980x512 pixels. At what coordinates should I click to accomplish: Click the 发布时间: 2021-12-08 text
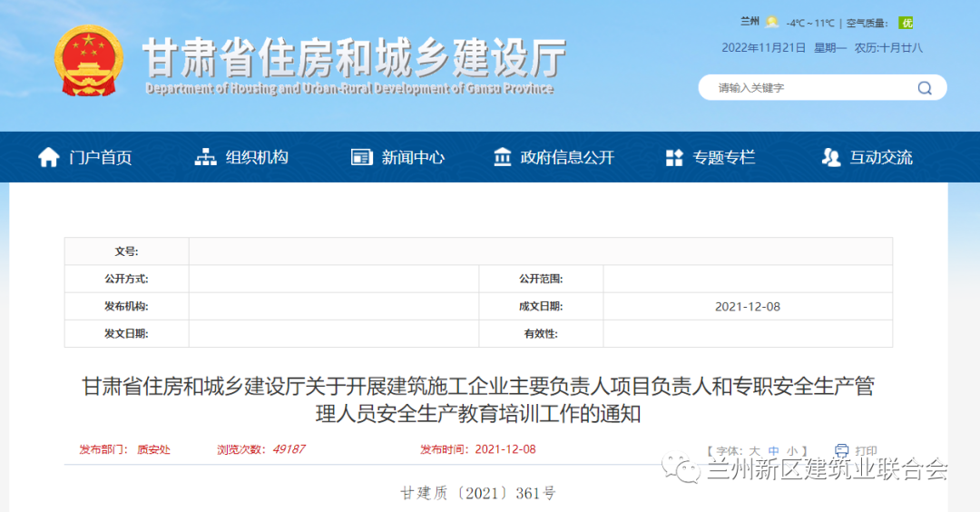478,449
